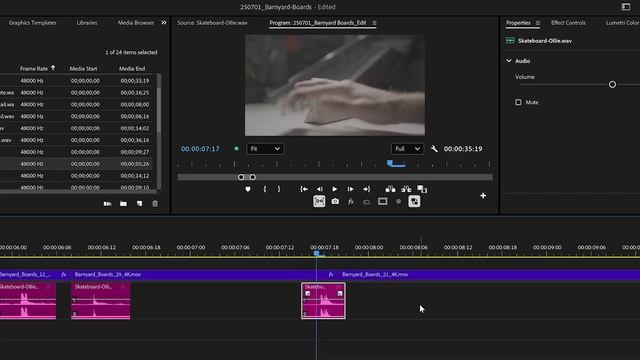640x360 pixels.
Task: Click the timeline playhead at 00:00:07:17
Action: pos(316,253)
